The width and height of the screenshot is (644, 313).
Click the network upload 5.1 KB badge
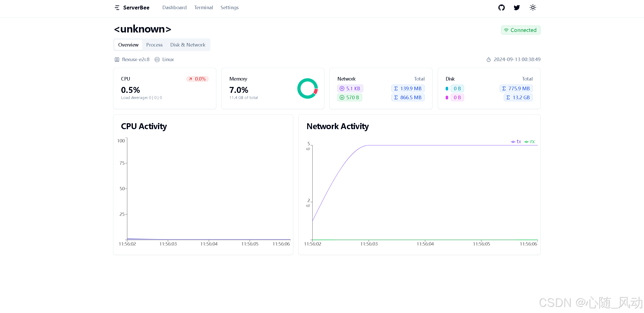click(350, 88)
